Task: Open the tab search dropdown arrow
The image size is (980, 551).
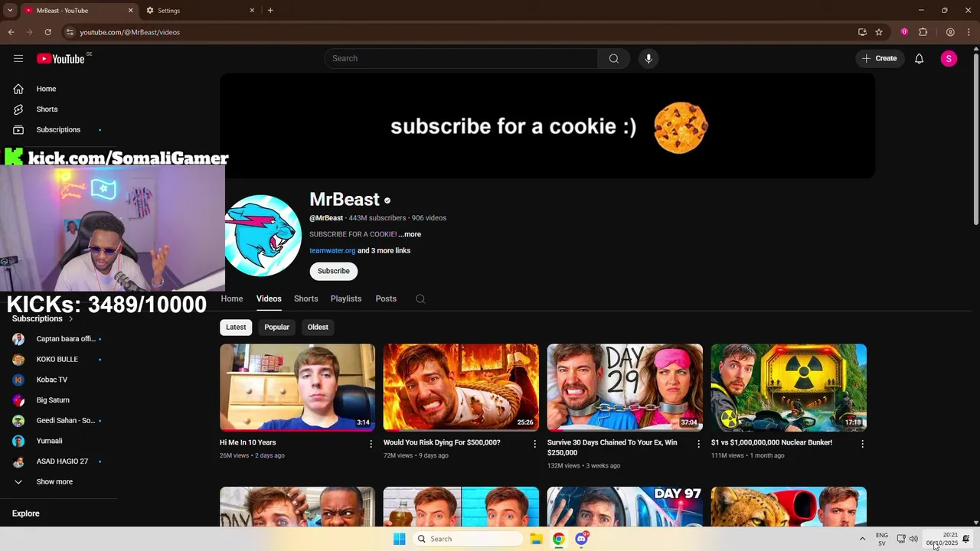Action: pos(10,11)
